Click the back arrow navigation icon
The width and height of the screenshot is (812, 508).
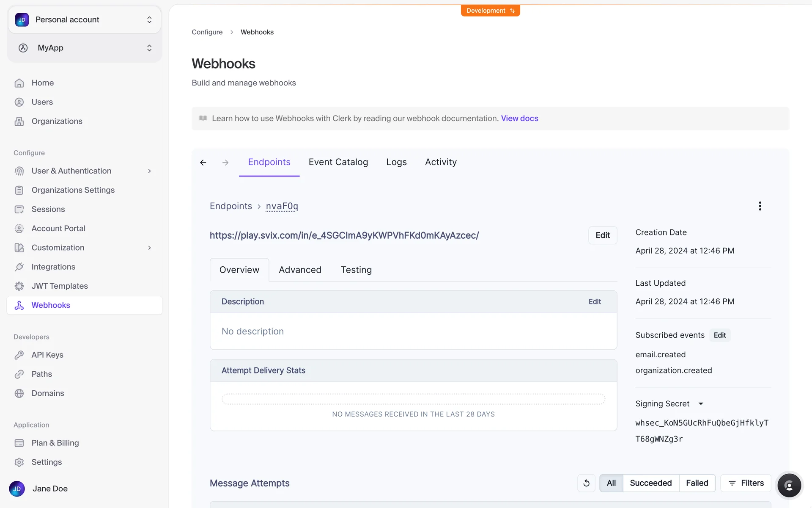[203, 163]
